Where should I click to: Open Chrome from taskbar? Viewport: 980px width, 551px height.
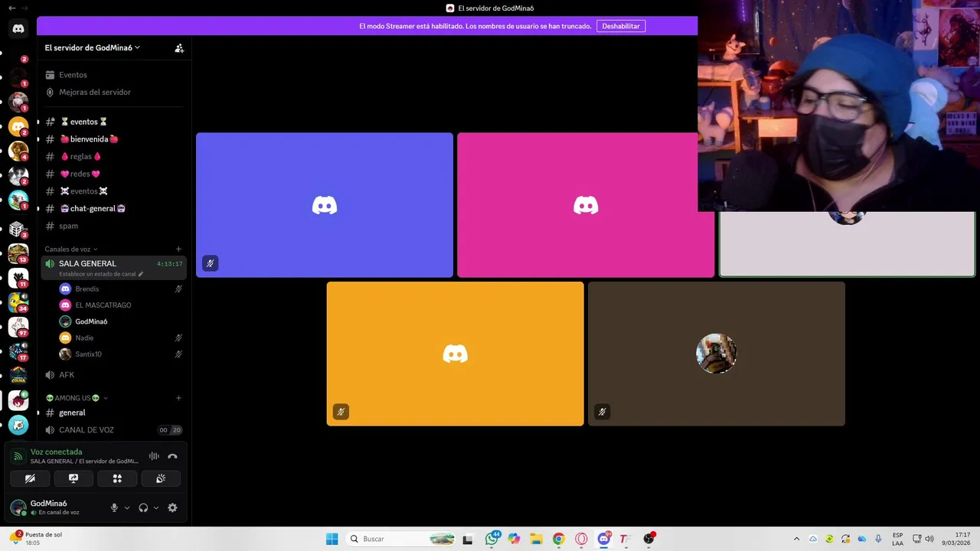pyautogui.click(x=558, y=539)
